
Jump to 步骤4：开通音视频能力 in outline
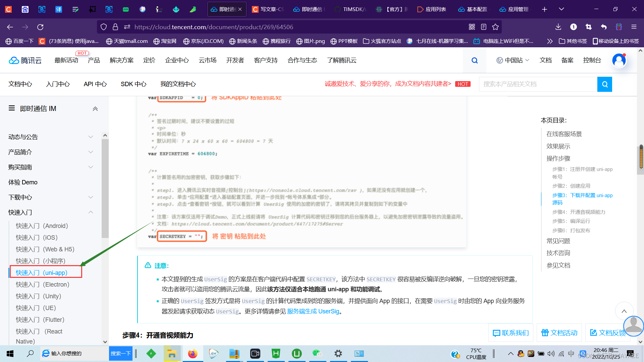coord(579,212)
